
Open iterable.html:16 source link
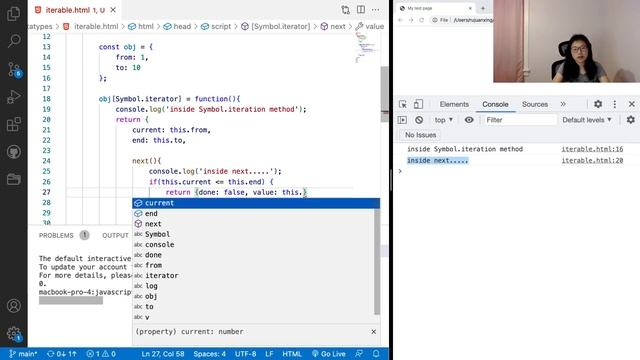592,149
